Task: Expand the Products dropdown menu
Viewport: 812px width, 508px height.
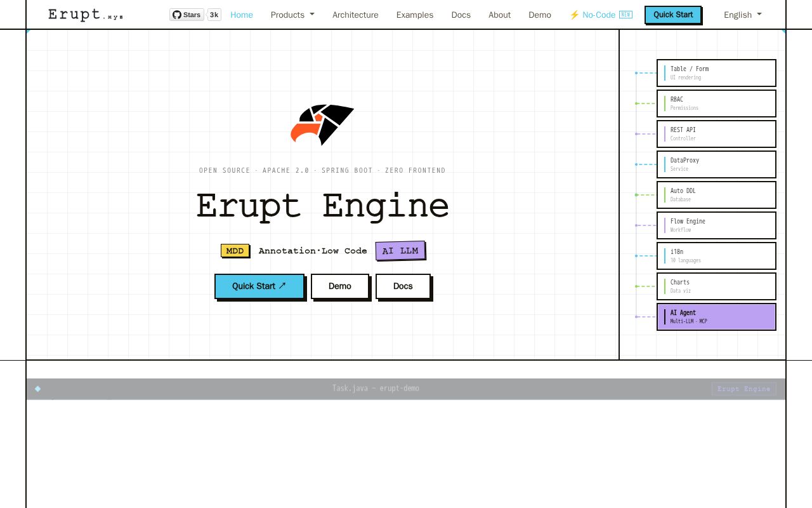Action: 292,15
